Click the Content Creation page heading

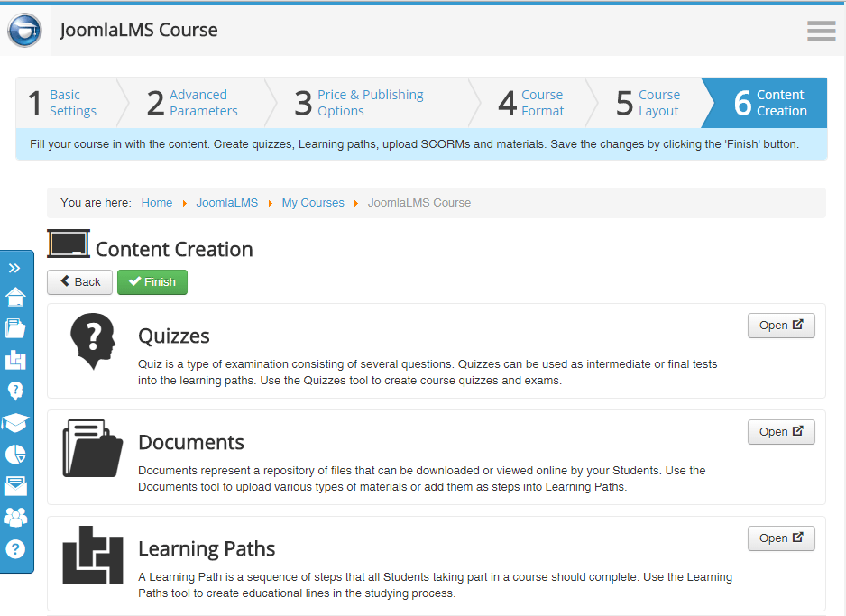pyautogui.click(x=174, y=249)
